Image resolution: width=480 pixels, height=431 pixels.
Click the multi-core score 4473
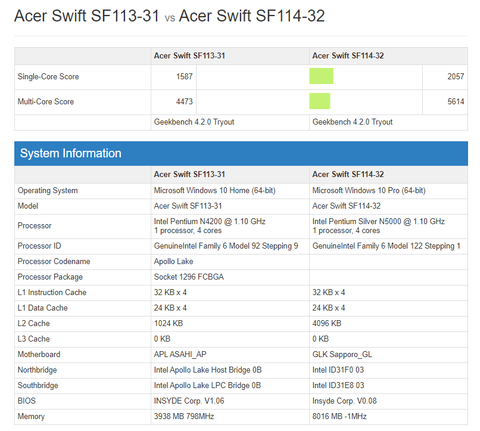(x=184, y=101)
